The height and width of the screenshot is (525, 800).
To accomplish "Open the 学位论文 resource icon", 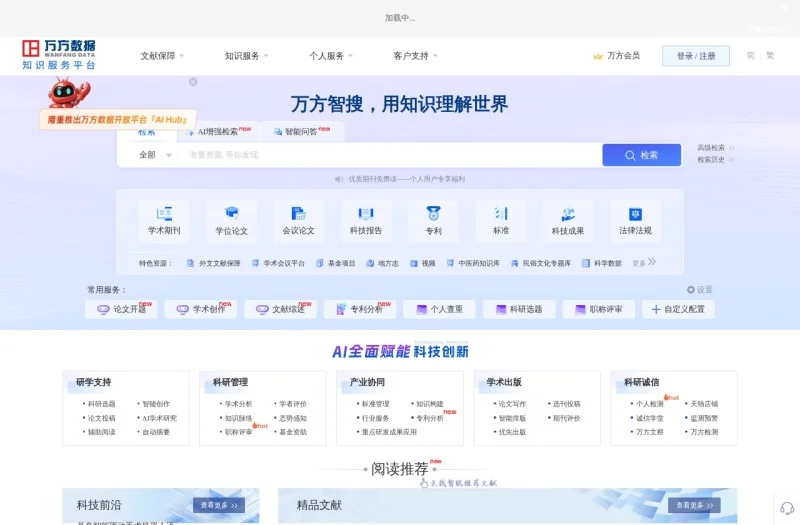I will pyautogui.click(x=231, y=220).
